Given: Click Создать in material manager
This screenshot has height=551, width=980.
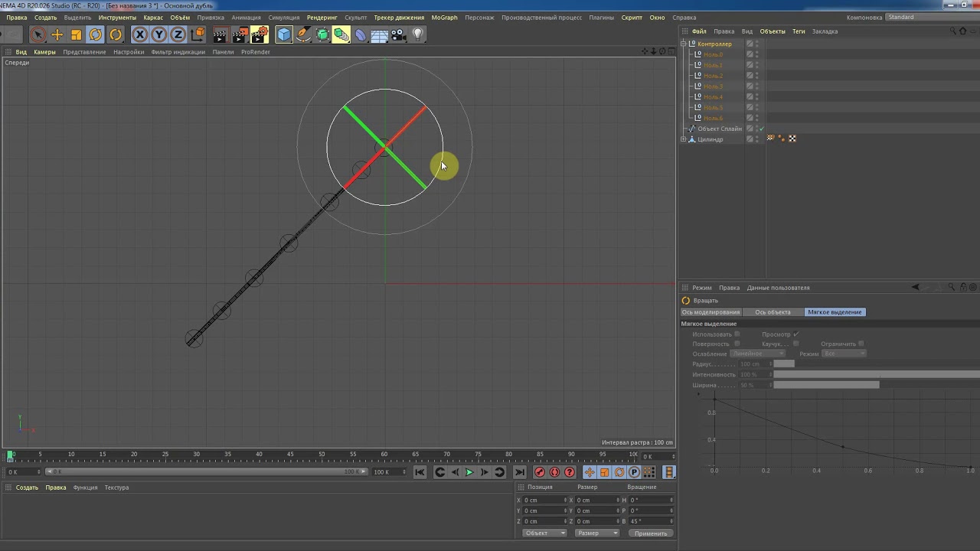Looking at the screenshot, I should pyautogui.click(x=27, y=487).
